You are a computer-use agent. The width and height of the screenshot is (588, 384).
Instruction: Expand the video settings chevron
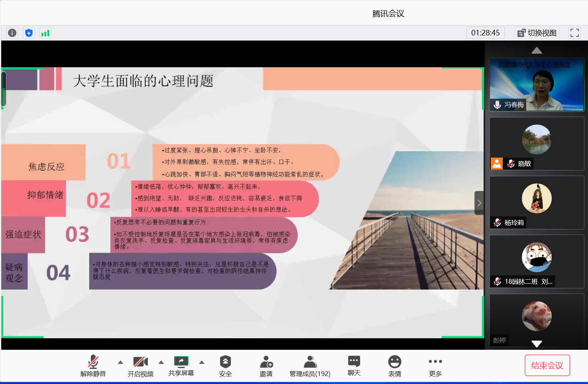coord(161,363)
